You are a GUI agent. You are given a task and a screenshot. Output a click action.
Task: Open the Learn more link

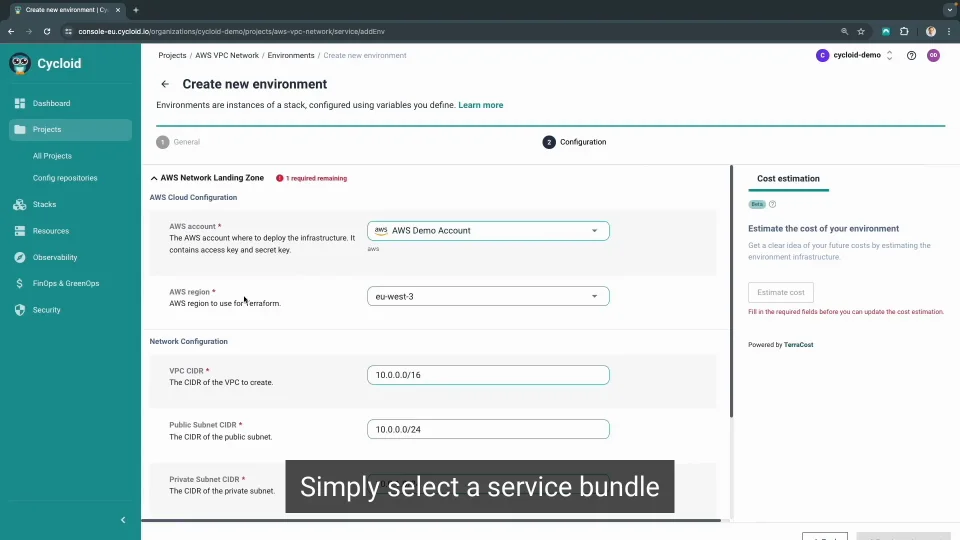pos(480,105)
